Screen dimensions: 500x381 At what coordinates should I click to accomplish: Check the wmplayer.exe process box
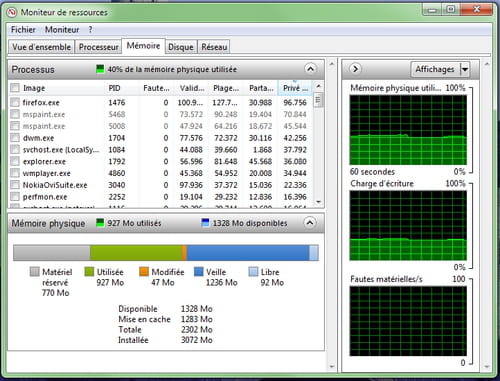point(15,173)
